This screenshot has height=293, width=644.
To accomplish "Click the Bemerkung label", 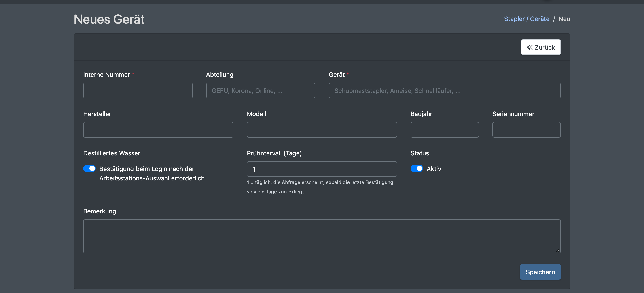I will pos(100,211).
